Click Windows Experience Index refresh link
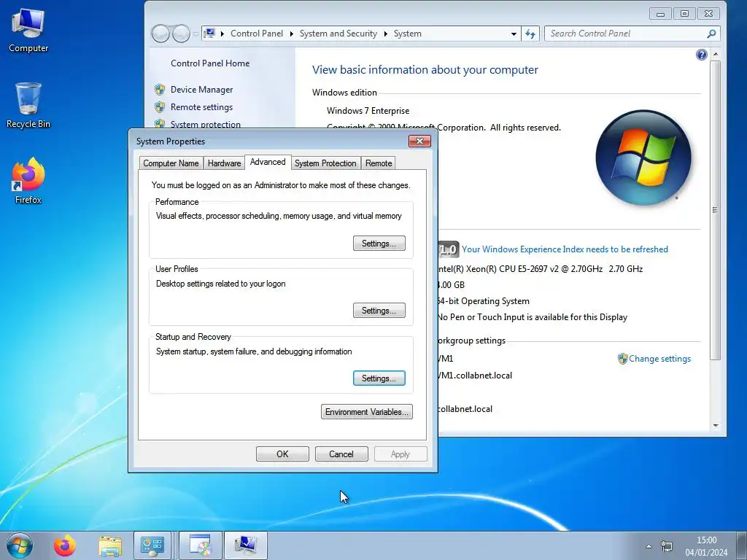The image size is (747, 560). (x=565, y=249)
